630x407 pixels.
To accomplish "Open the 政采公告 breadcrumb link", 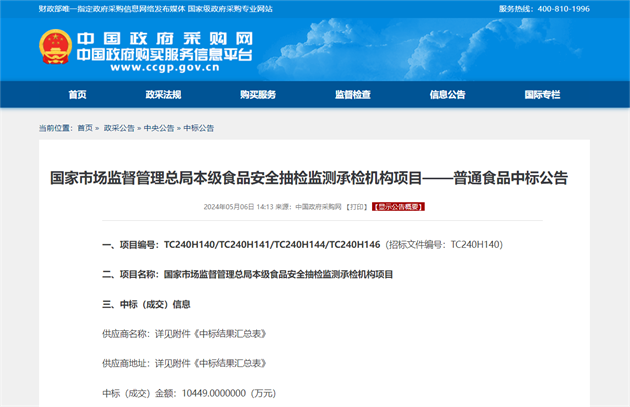I will 119,128.
